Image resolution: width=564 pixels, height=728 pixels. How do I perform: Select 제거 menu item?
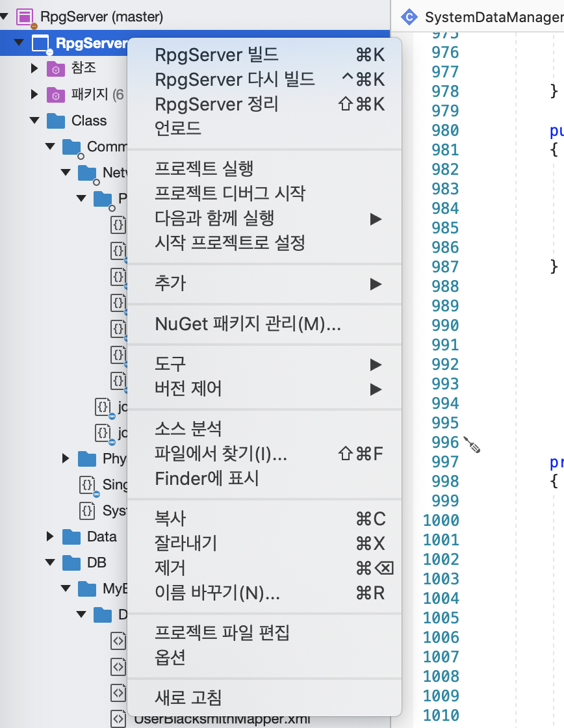click(x=264, y=568)
